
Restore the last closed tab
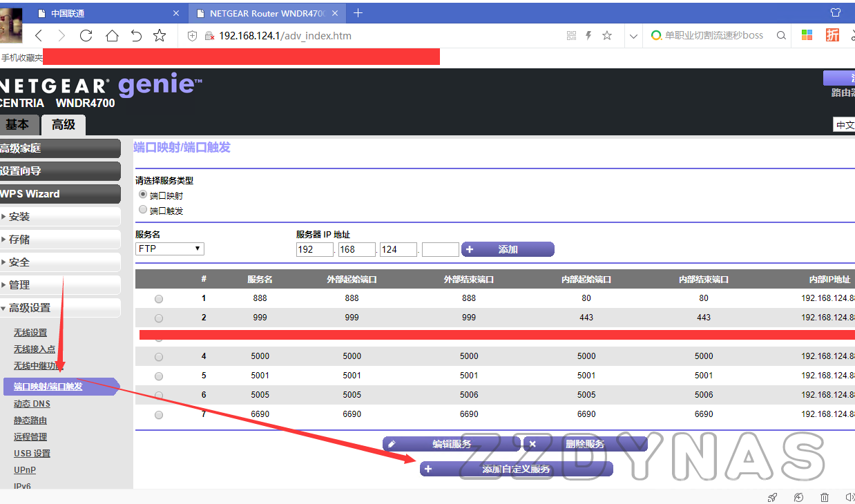[136, 35]
